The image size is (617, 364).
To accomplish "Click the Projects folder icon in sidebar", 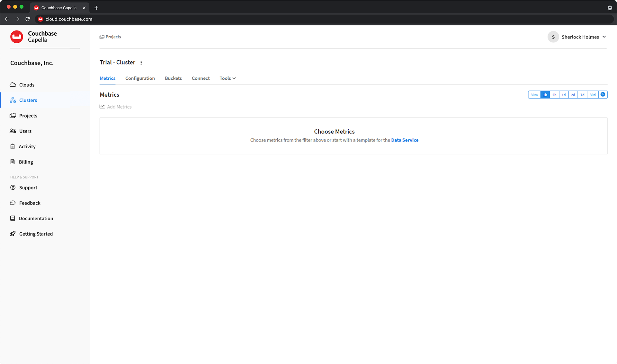I will pos(13,116).
